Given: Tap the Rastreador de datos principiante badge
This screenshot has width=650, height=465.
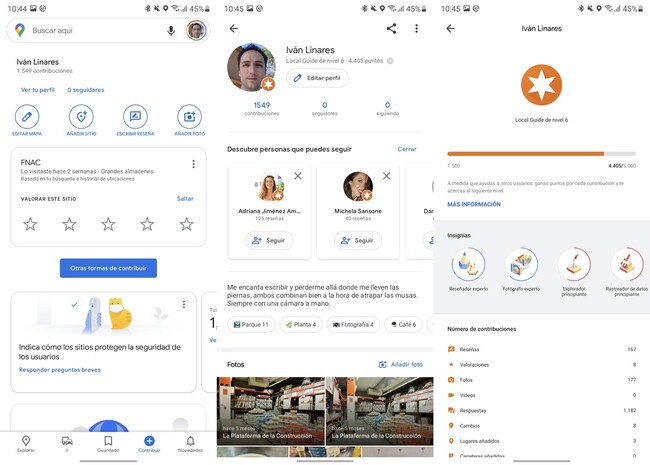Looking at the screenshot, I should 627,264.
